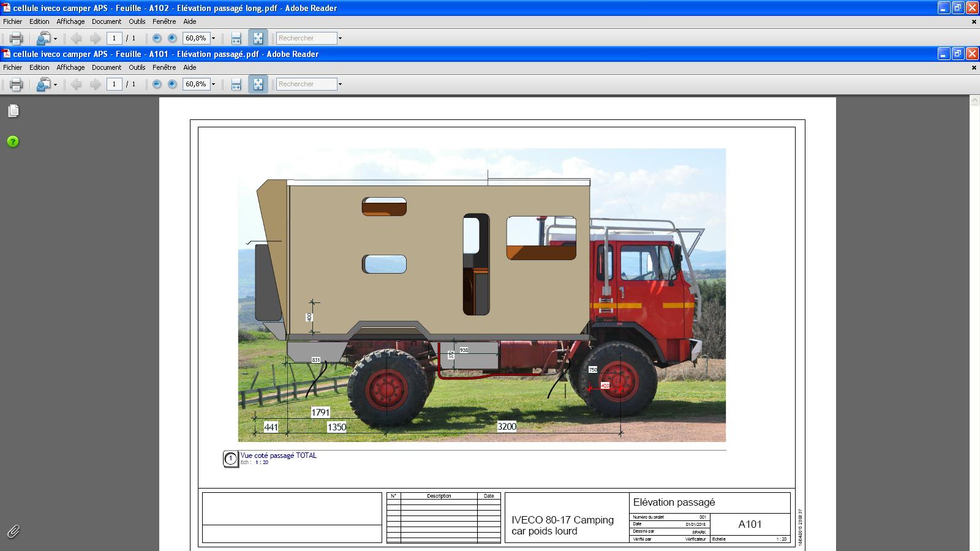This screenshot has height=551, width=980.
Task: Expand the 60,8% zoom dropdown arrow in A101 toolbar
Action: 213,84
